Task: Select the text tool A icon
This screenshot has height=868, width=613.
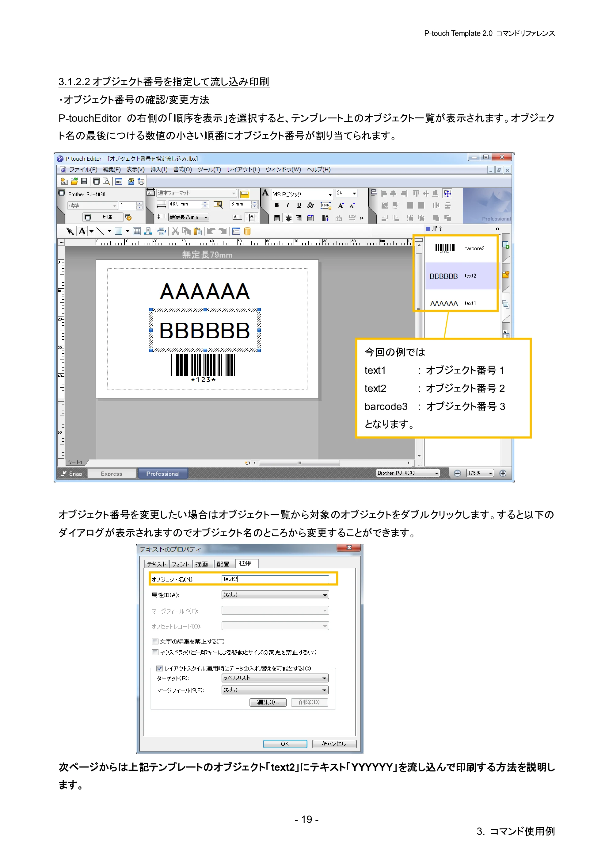Action: (x=82, y=231)
